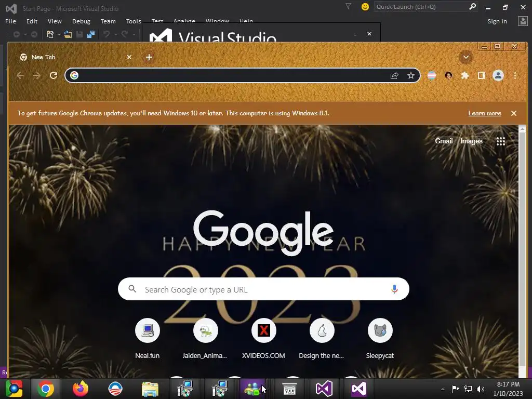Screen dimensions: 532x399
Task: Open Neal.fun shortcut
Action: coord(147,339)
